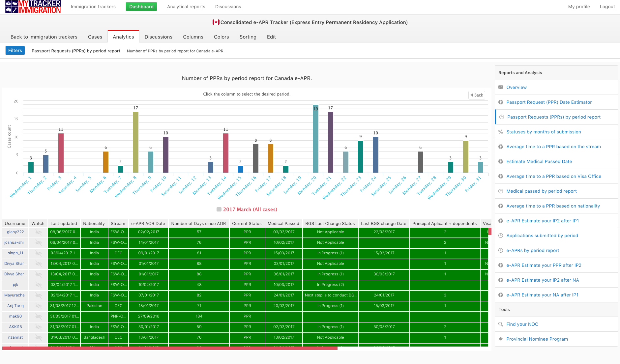The height and width of the screenshot is (364, 620).
Task: Click the percent icon for Statuses by months
Action: point(501,132)
